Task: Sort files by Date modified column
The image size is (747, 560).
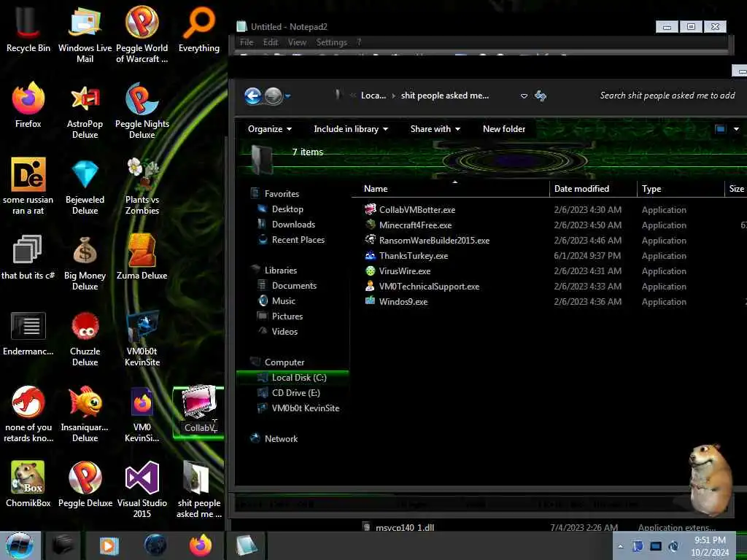Action: click(x=593, y=189)
